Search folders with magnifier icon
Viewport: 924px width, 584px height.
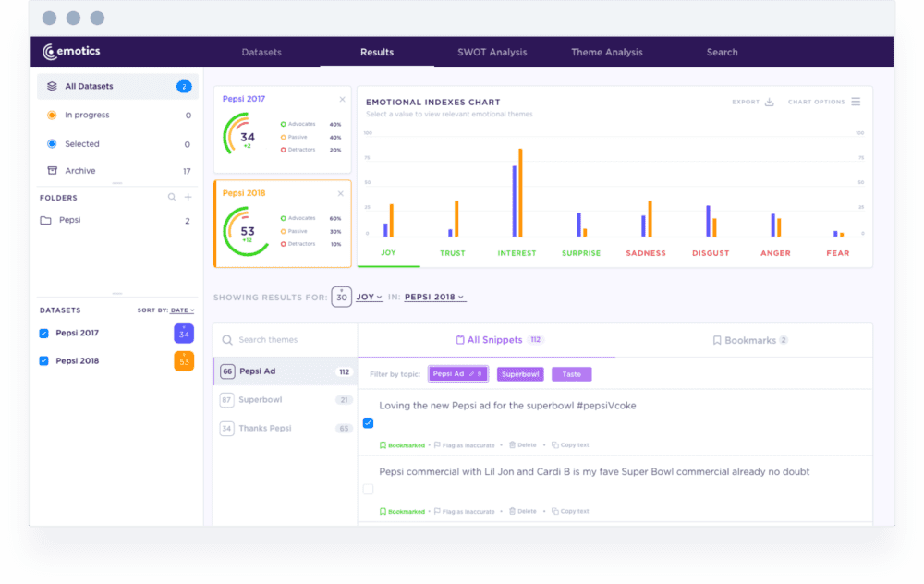tap(172, 198)
